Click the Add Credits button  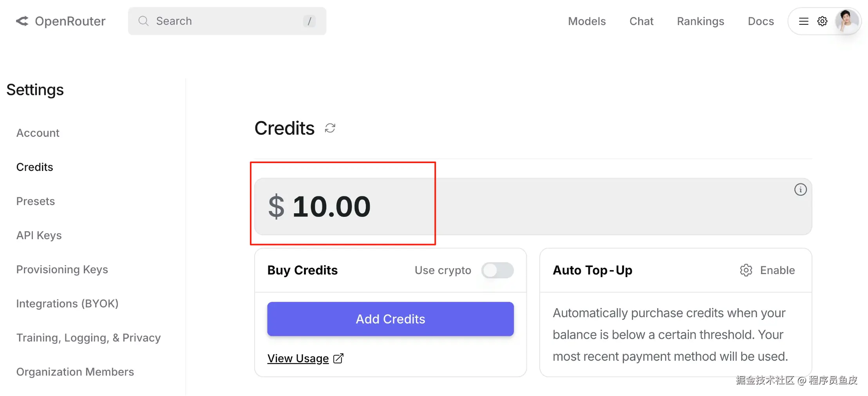click(x=390, y=319)
